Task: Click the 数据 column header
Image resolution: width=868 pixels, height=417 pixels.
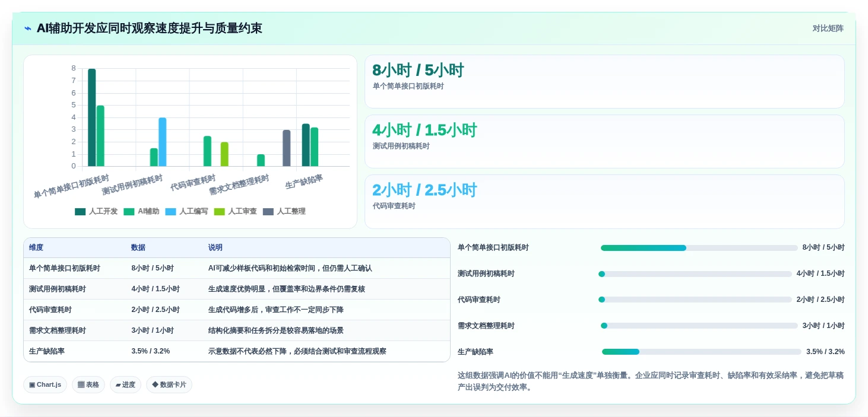Action: coord(138,247)
